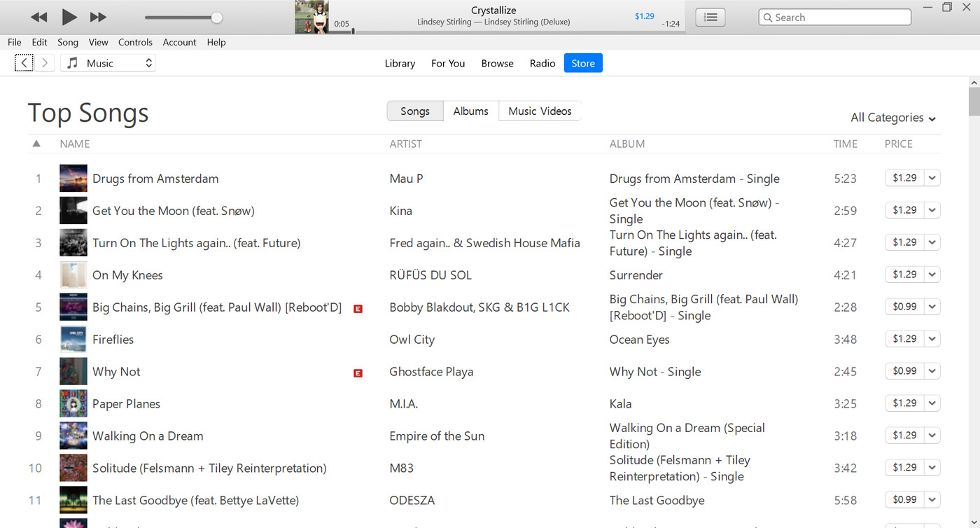Buy The Last Goodbye for $0.99
This screenshot has height=528, width=980.
[x=904, y=500]
